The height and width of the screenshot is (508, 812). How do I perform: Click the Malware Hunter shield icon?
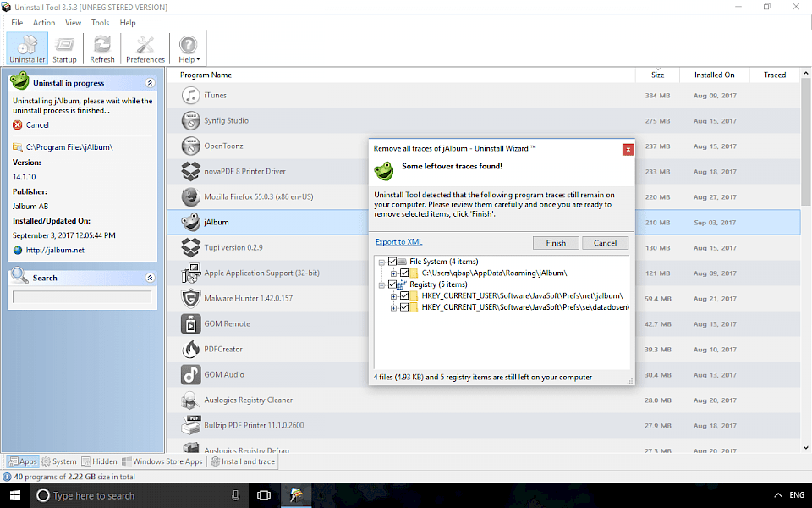point(190,299)
